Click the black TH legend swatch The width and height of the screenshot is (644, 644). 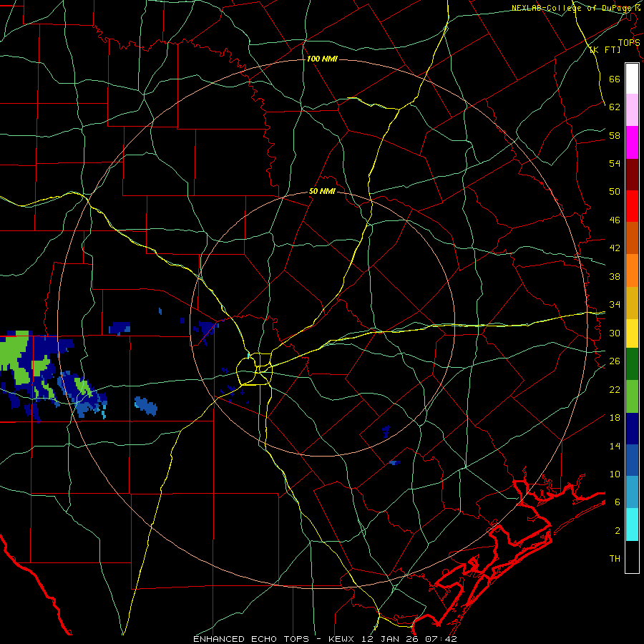(x=632, y=557)
